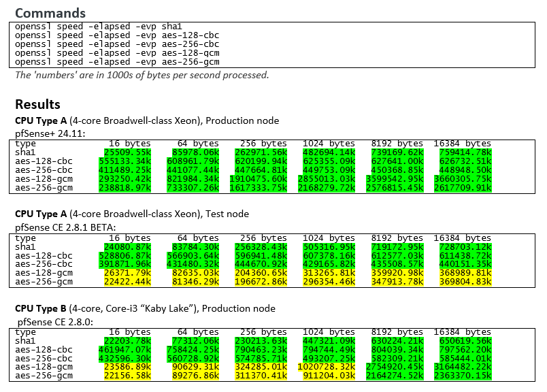
Task: Click the 'pfSense CE 2.8.0:' label
Action: [56, 322]
